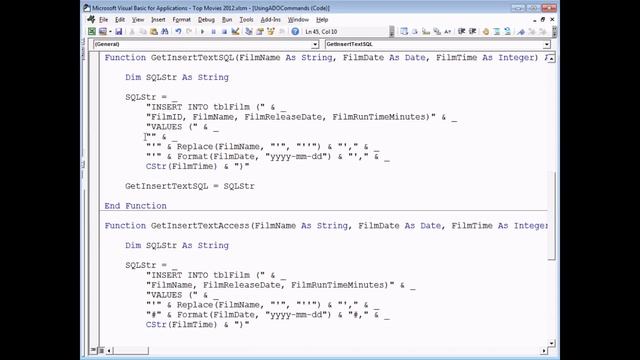Screen dimensions: 640x360
Task: Click the Parameter Info icon
Action: coord(437,31)
